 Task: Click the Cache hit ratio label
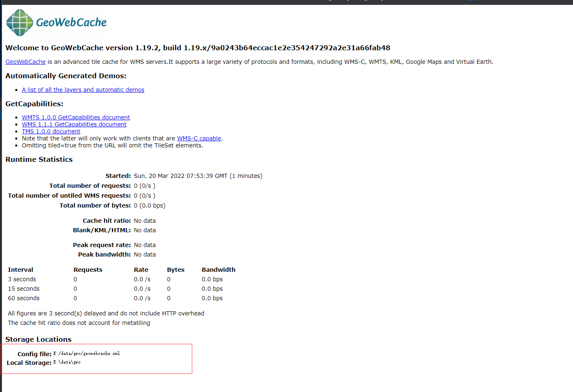click(x=107, y=221)
